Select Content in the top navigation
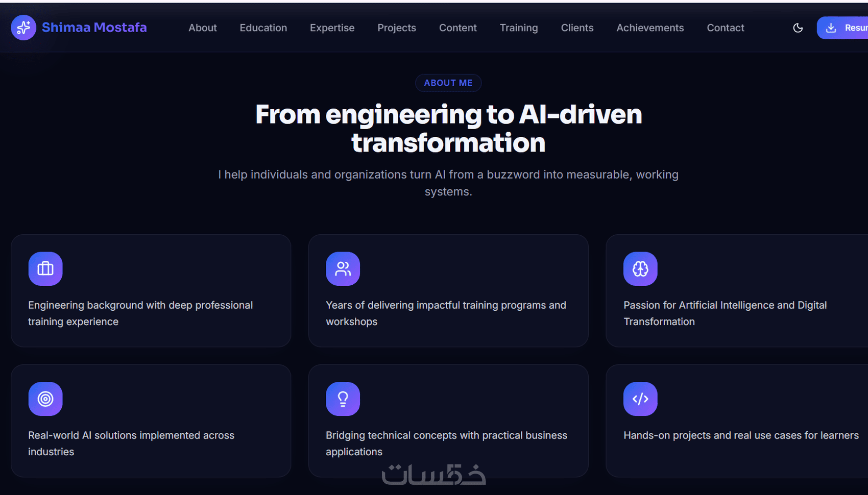Viewport: 868px width, 495px height. (x=458, y=28)
